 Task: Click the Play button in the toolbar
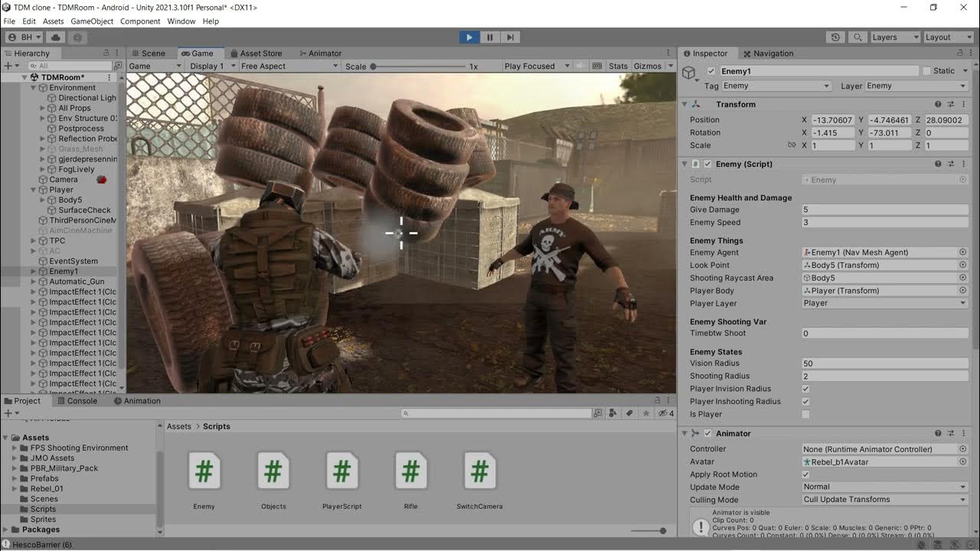tap(469, 37)
